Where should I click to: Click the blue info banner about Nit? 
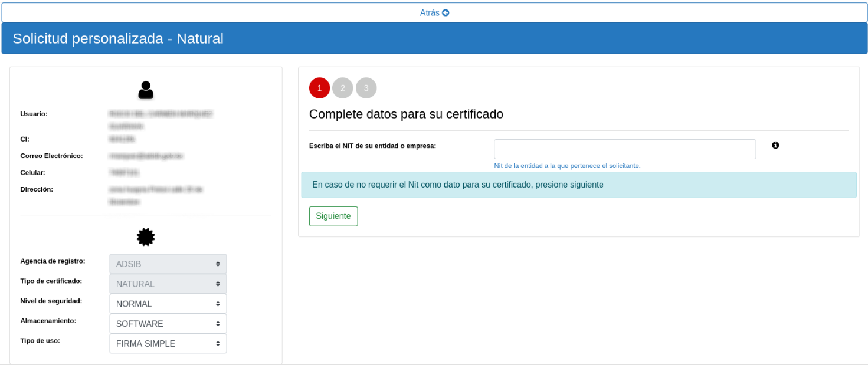tap(578, 185)
